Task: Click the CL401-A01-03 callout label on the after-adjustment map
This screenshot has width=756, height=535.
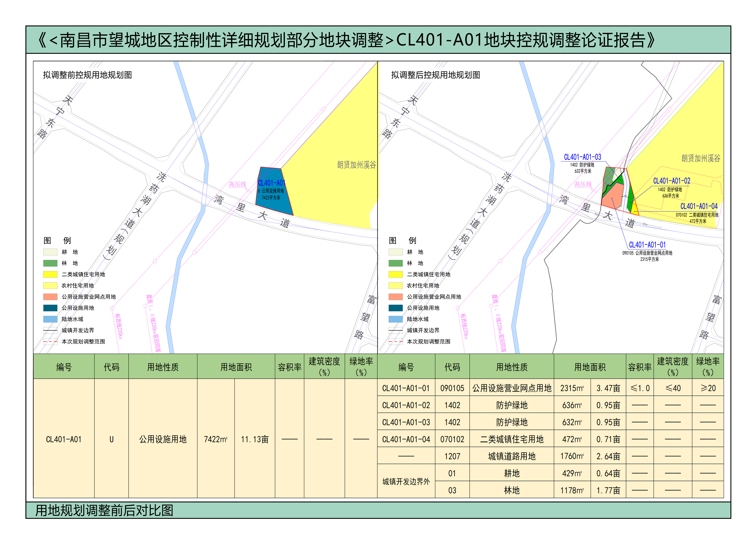Action: [583, 157]
